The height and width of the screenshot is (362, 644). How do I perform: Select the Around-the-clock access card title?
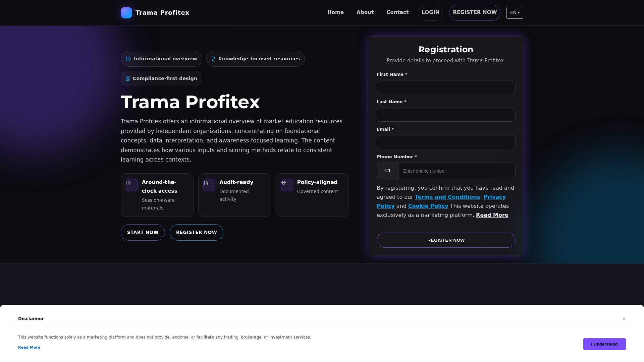(160, 187)
